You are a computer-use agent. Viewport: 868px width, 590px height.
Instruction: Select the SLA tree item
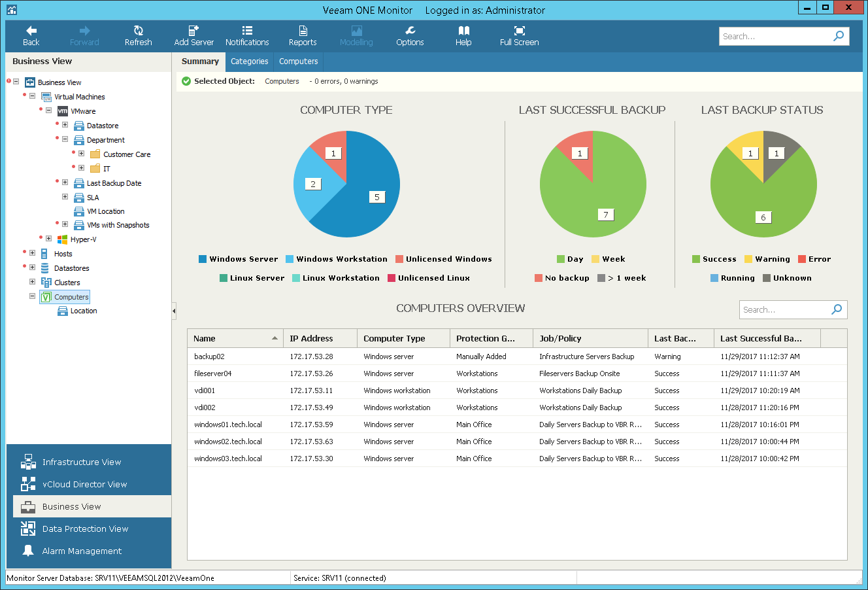click(93, 198)
